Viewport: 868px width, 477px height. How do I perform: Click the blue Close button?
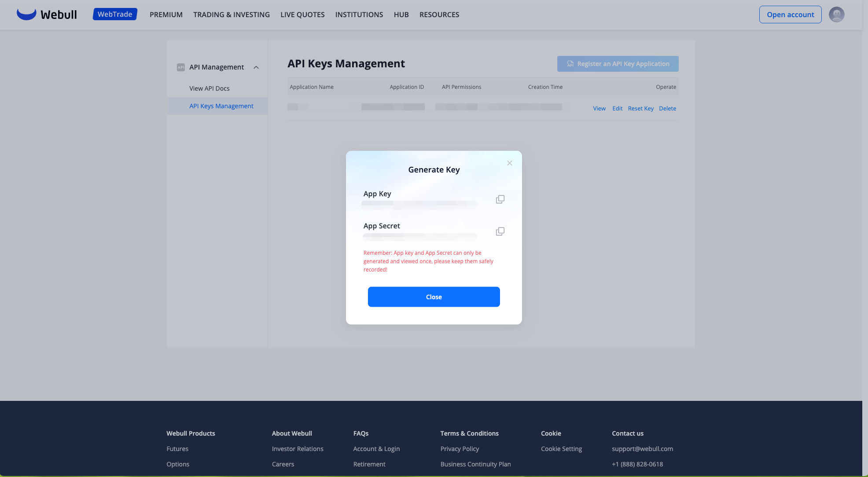[x=434, y=297]
